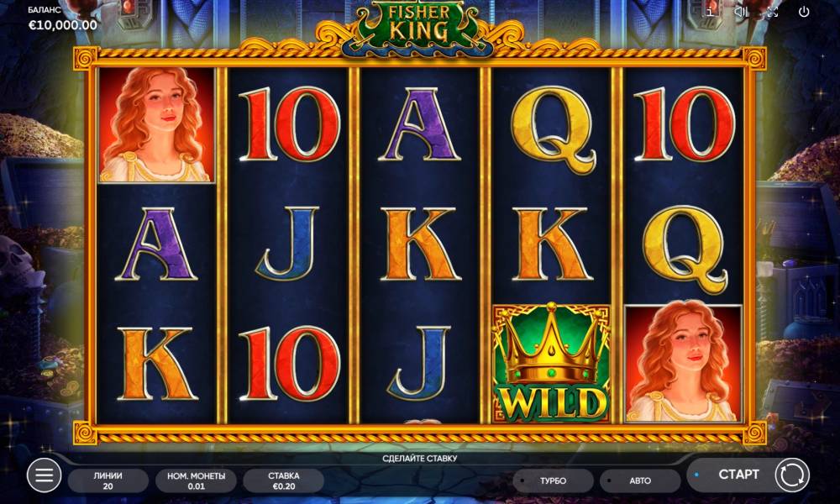This screenshot has width=840, height=504.
Task: Toggle the ТУРБО mode
Action: coord(553,480)
